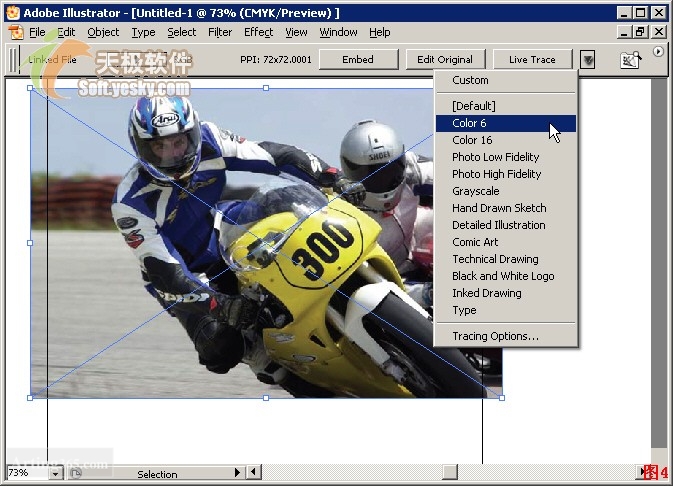Open the tracing presets dropdown arrow
This screenshot has width=673, height=486.
click(588, 59)
